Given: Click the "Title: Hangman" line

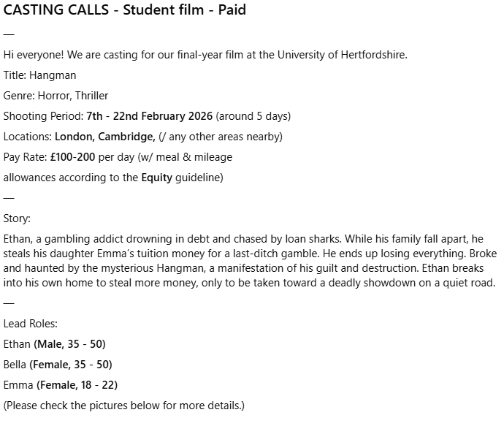Looking at the screenshot, I should (x=39, y=75).
